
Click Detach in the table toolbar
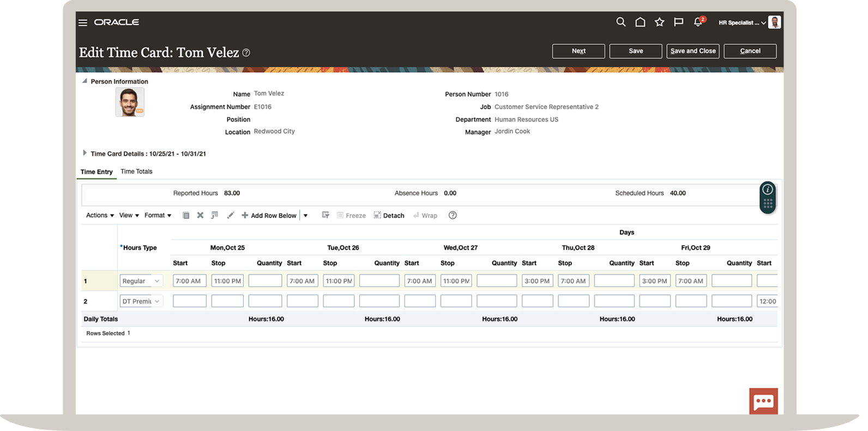[x=389, y=215]
